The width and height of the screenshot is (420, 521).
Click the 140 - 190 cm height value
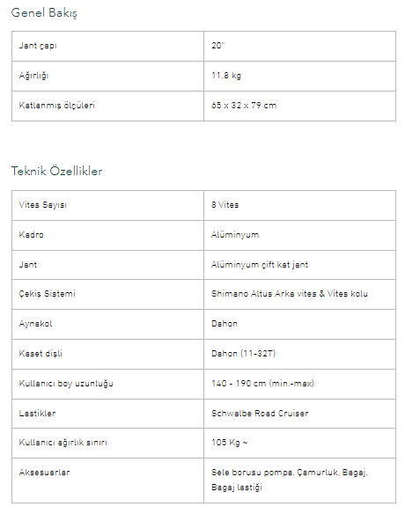click(x=262, y=384)
